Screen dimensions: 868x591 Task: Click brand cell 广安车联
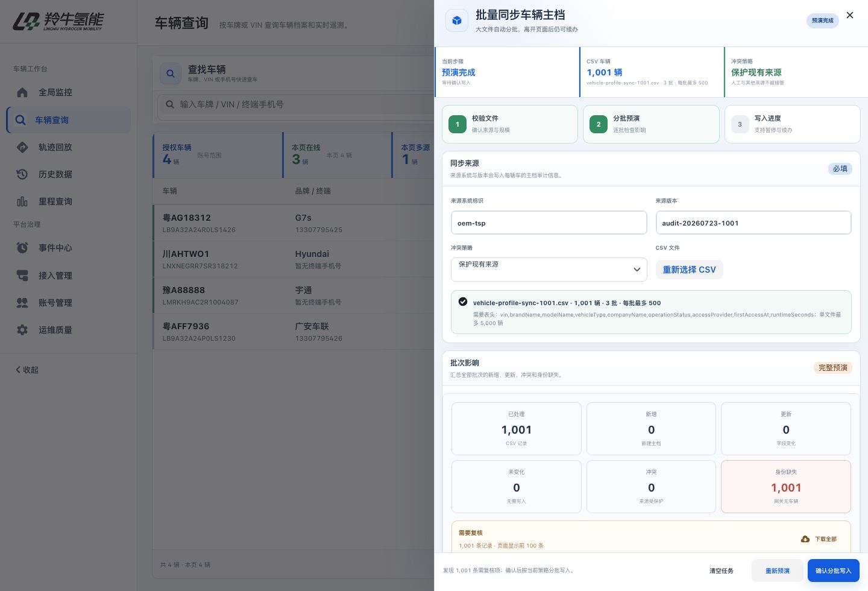tap(312, 326)
